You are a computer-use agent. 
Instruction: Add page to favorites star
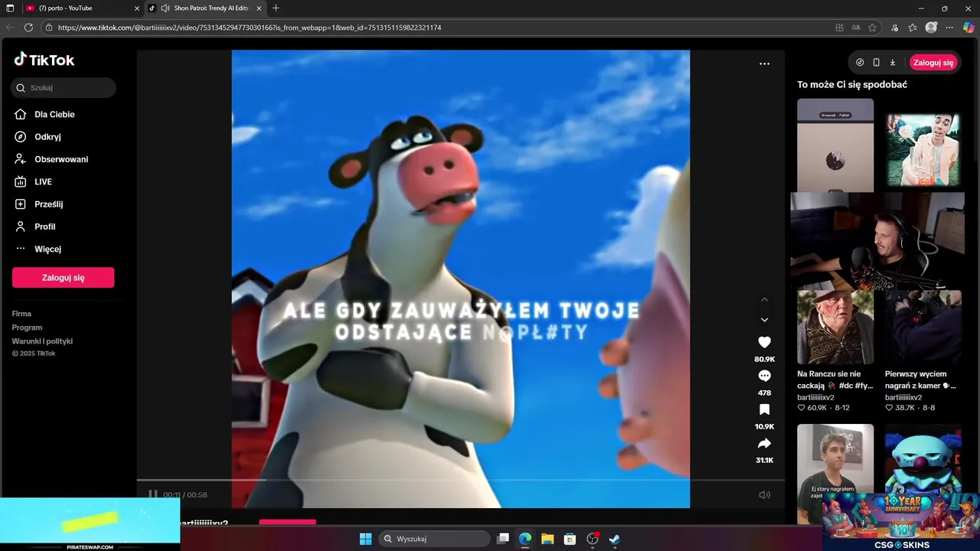tap(872, 28)
